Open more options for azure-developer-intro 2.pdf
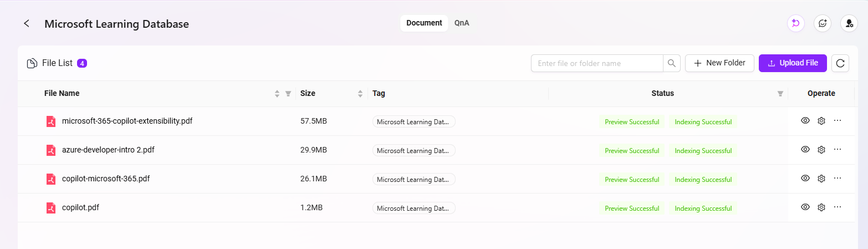The image size is (868, 249). point(838,149)
